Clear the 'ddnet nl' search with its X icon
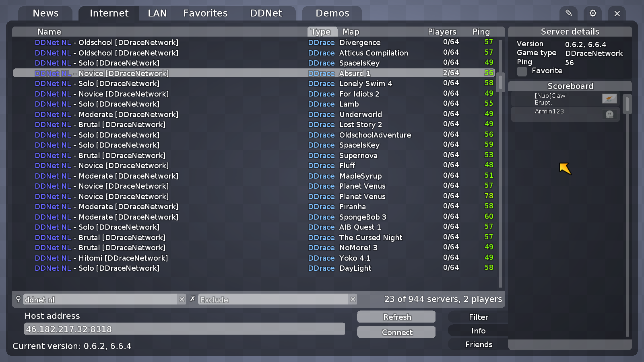This screenshot has height=362, width=644. (182, 299)
